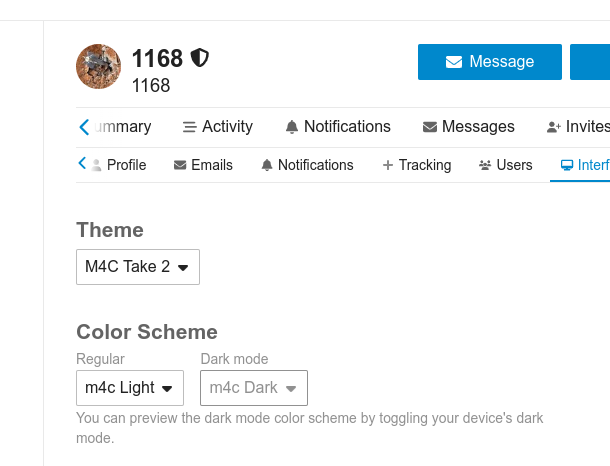Switch to the Emails preferences tab

tap(203, 165)
